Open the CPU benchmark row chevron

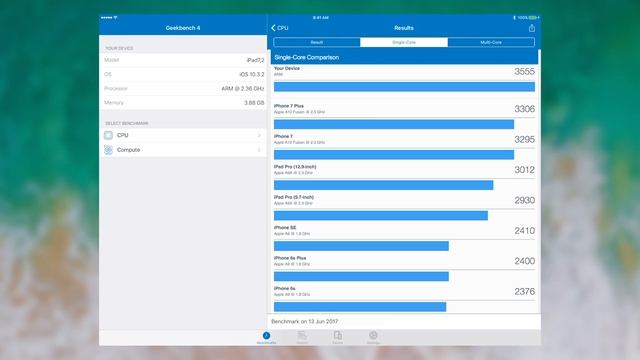259,135
